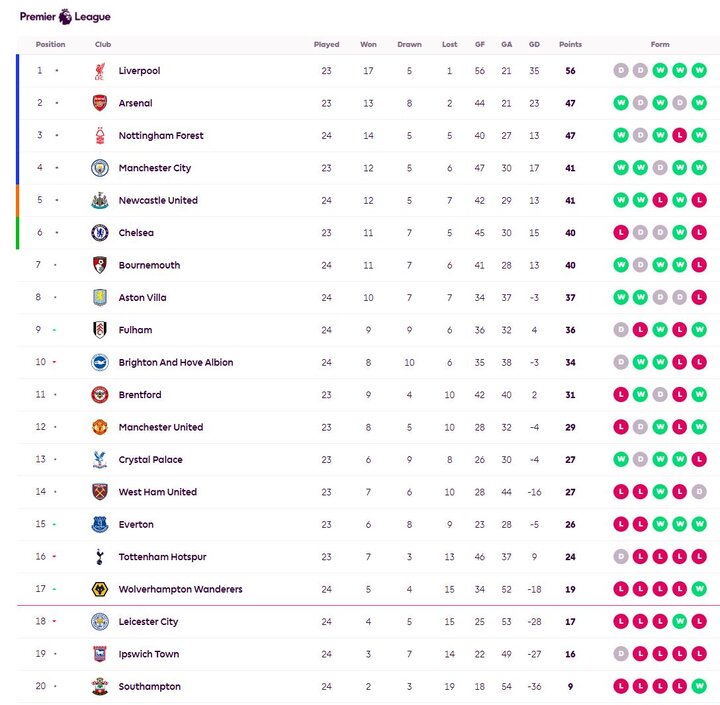This screenshot has height=705, width=720.
Task: Click Liverpool's most recent green W form badge
Action: coord(699,71)
